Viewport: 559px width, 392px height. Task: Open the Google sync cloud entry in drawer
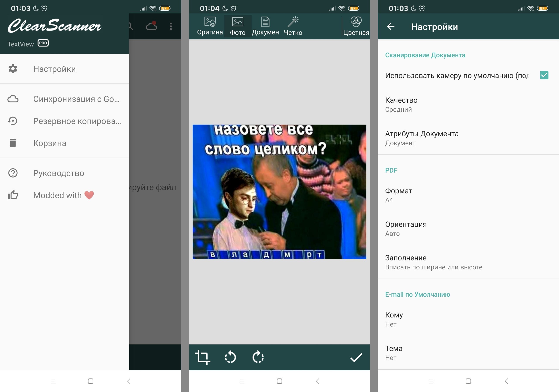(x=64, y=99)
